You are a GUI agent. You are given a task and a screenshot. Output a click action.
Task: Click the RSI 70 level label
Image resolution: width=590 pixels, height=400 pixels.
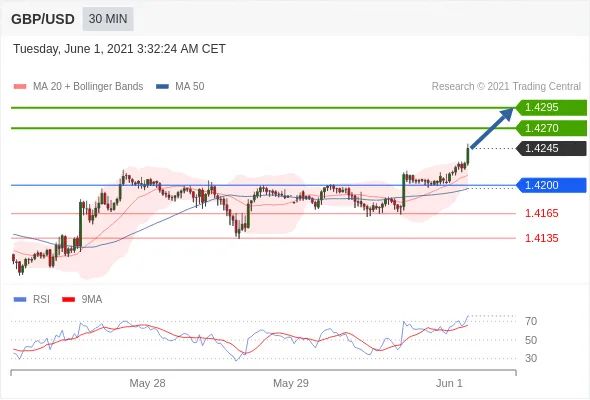click(531, 321)
